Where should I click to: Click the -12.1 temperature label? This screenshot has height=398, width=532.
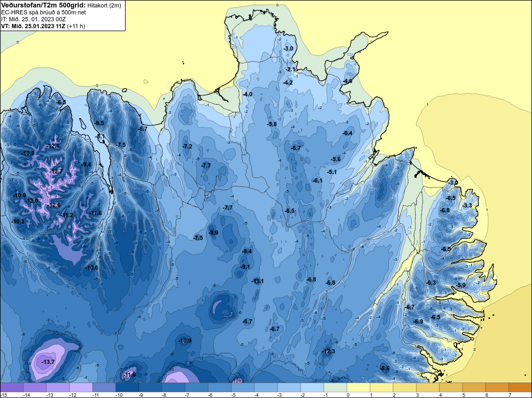53,146
